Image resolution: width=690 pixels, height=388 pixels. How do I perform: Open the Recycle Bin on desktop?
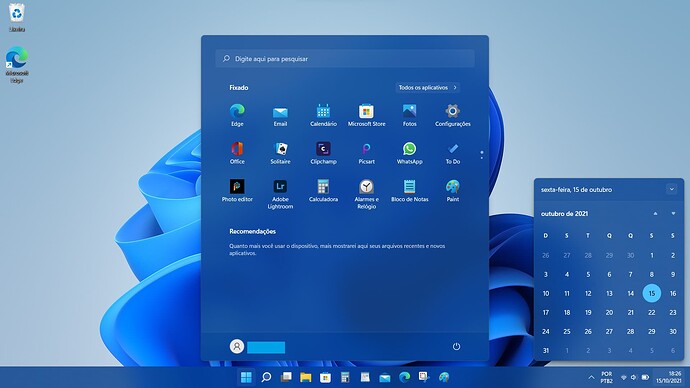(17, 18)
